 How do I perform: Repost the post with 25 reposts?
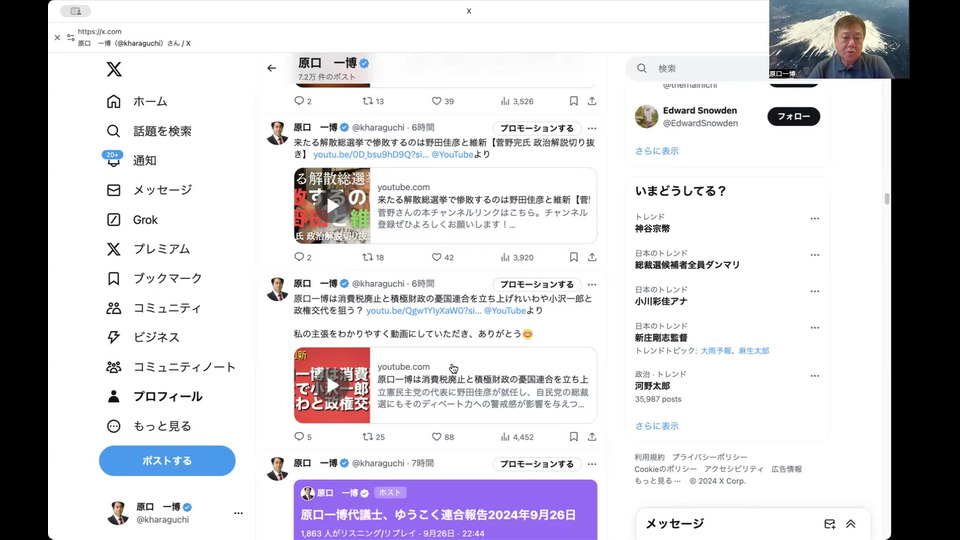click(x=373, y=437)
